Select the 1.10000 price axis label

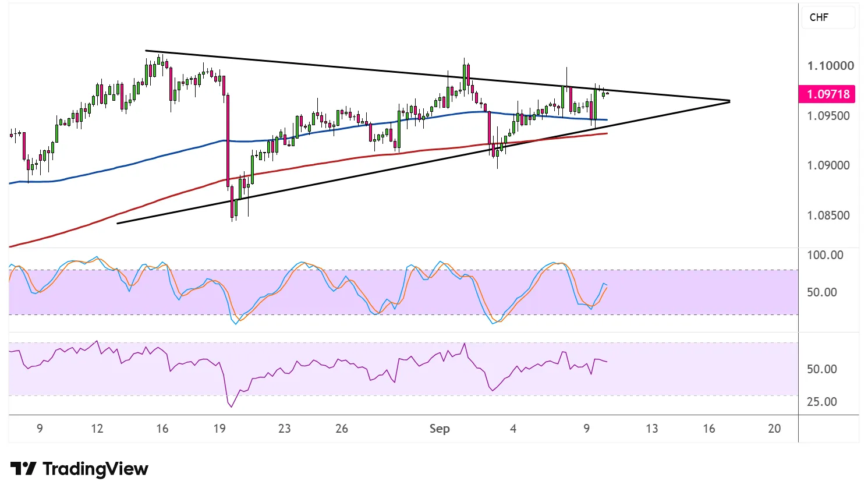click(x=830, y=66)
